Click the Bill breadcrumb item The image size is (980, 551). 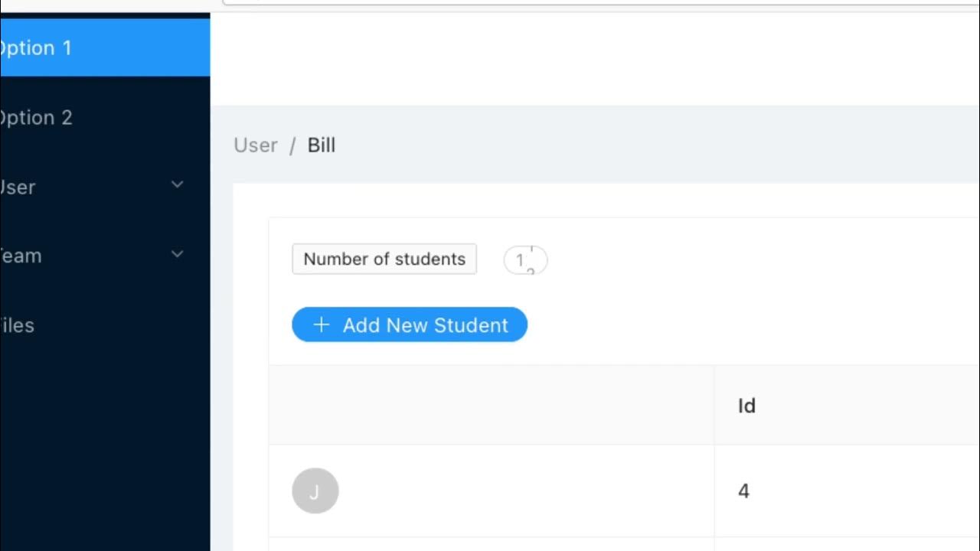click(322, 145)
